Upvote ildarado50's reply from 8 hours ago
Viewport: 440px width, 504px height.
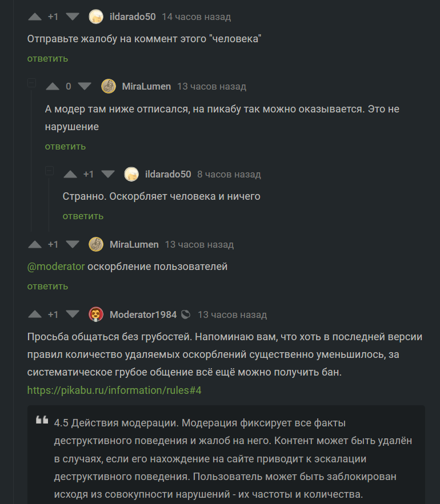tap(70, 174)
